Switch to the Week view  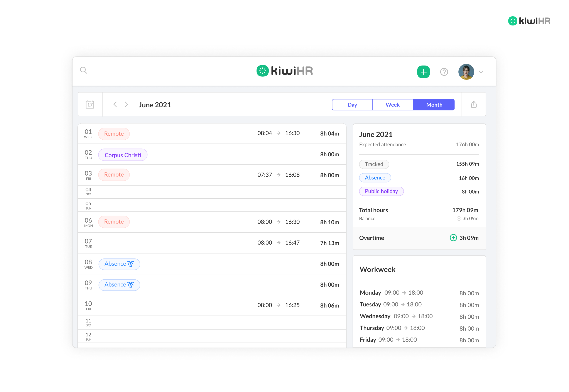pos(392,105)
